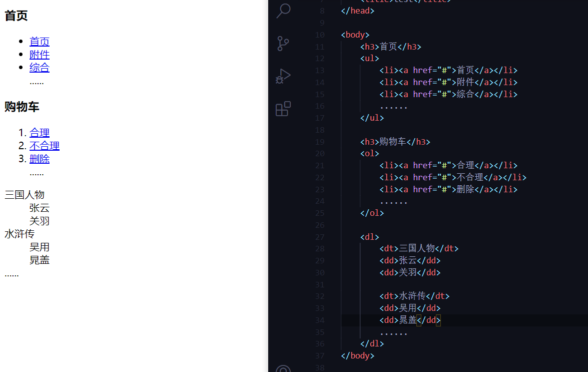Screen dimensions: 588x372
Task: Select the 水浒传 term in preview
Action: coord(20,234)
